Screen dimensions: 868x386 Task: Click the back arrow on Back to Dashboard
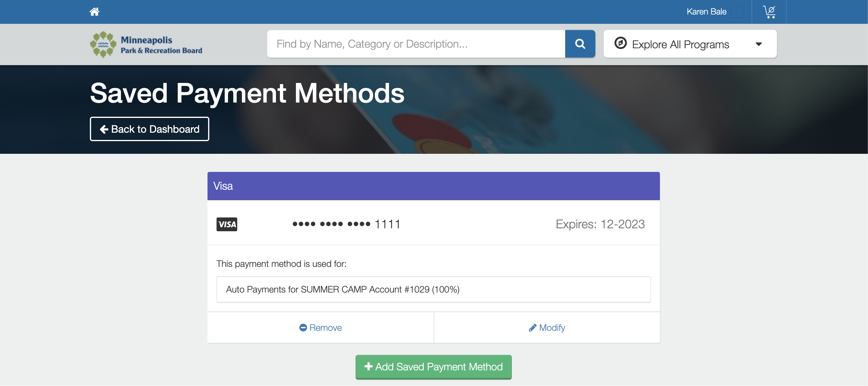pos(104,129)
